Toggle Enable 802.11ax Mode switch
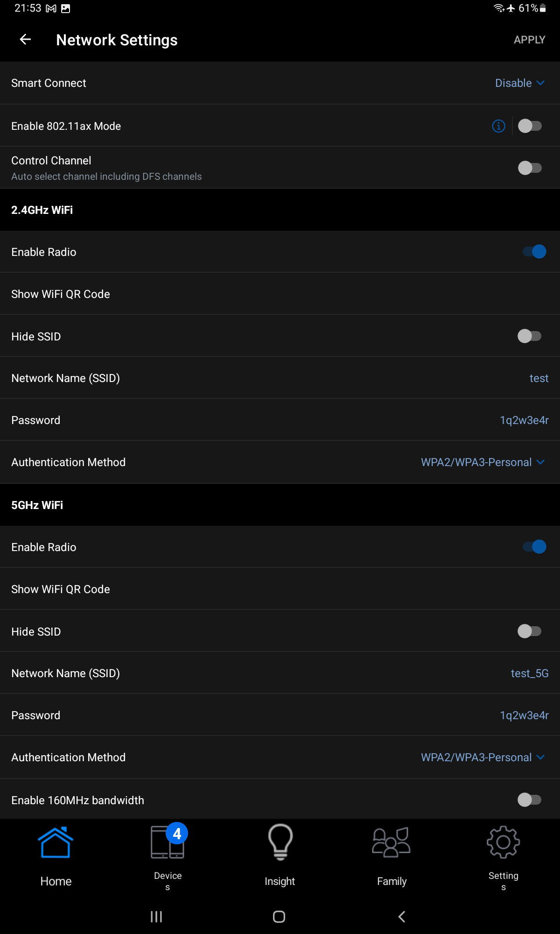Screen dimensions: 560x934 point(530,126)
